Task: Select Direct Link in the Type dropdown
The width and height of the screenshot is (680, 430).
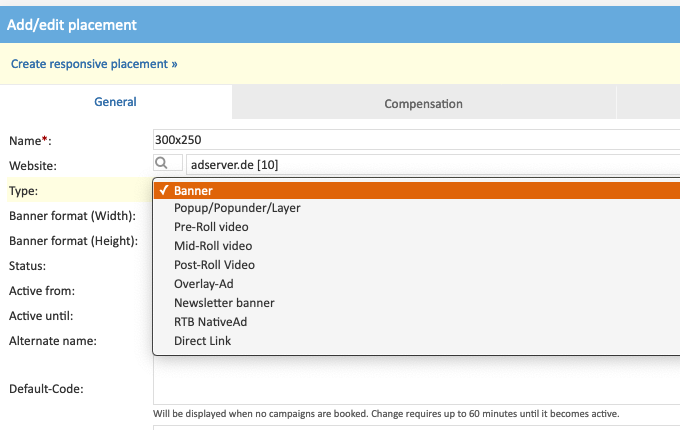Action: click(x=417, y=342)
